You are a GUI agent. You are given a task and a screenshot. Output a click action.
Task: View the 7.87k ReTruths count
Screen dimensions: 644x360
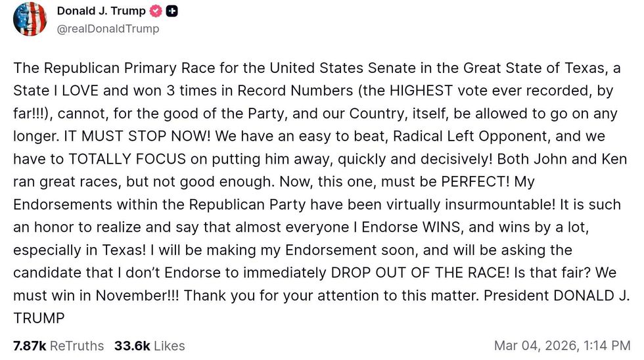tap(58, 346)
